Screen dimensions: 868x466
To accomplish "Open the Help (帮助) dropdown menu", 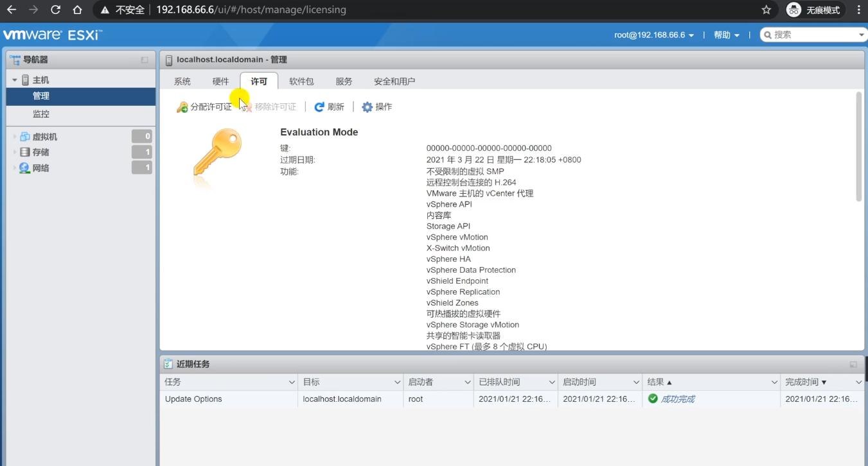I will pos(726,35).
